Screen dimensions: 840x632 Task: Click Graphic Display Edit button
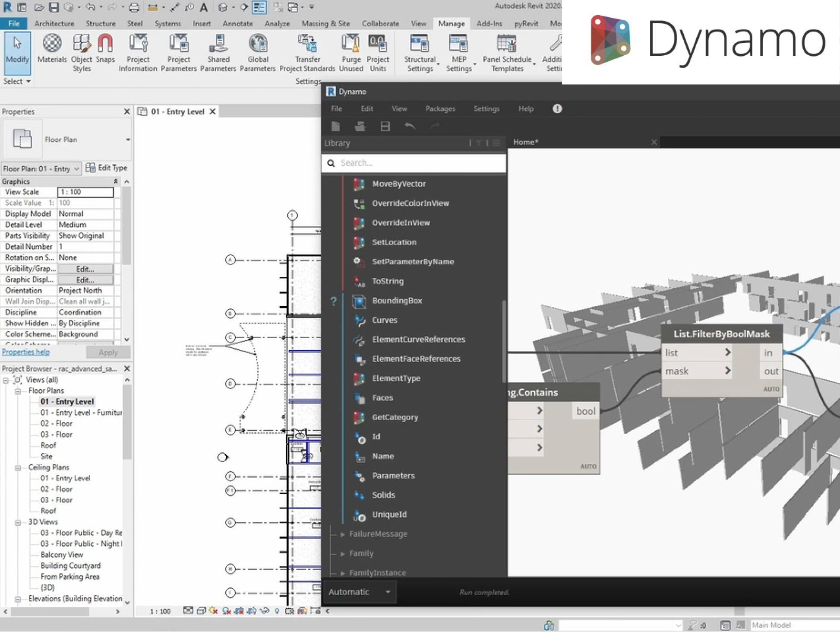(85, 280)
